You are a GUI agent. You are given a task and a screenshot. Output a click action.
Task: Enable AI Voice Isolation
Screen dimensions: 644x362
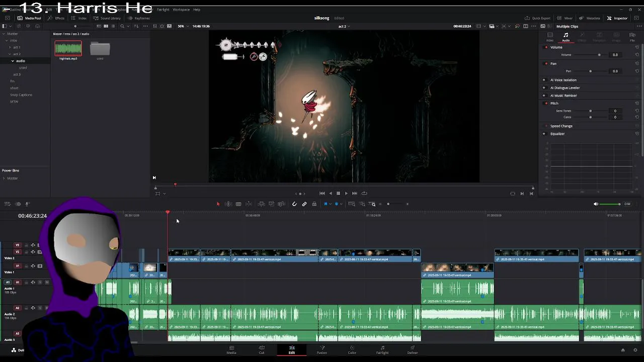click(544, 80)
